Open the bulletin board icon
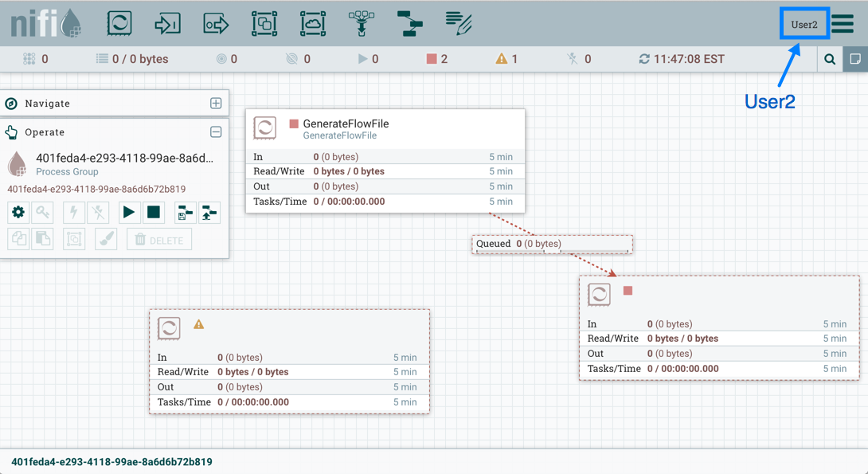The width and height of the screenshot is (868, 474). click(x=855, y=59)
